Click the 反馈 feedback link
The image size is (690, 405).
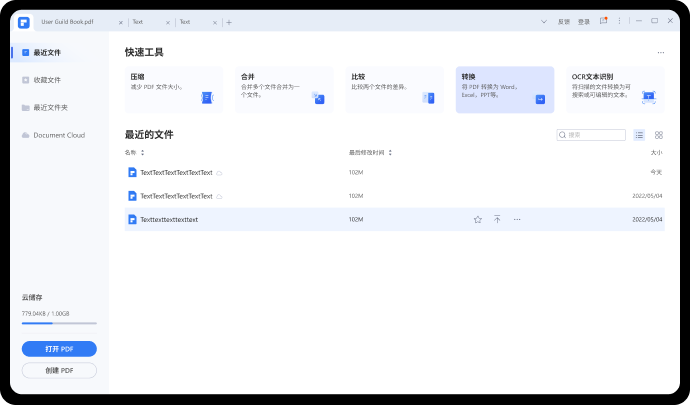point(564,22)
